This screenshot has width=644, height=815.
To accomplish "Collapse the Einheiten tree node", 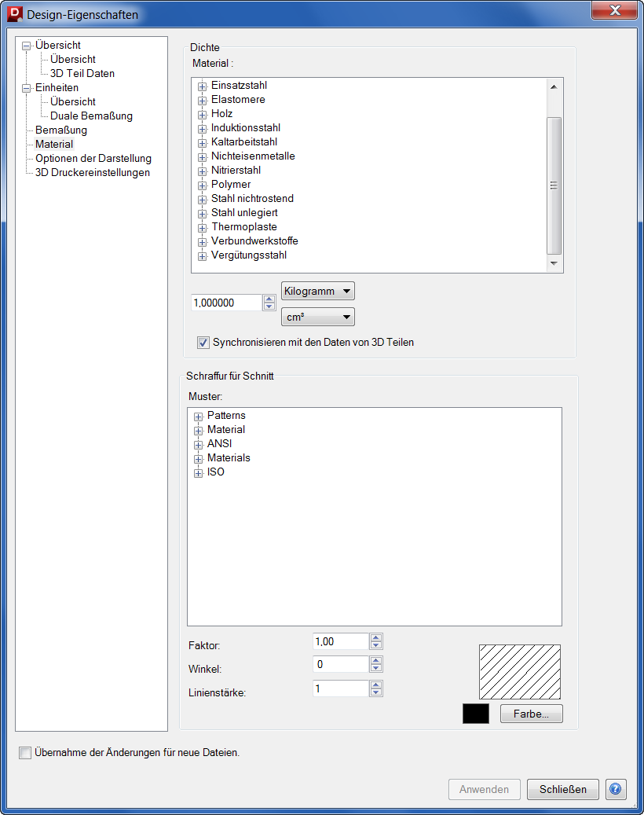I will (x=26, y=88).
